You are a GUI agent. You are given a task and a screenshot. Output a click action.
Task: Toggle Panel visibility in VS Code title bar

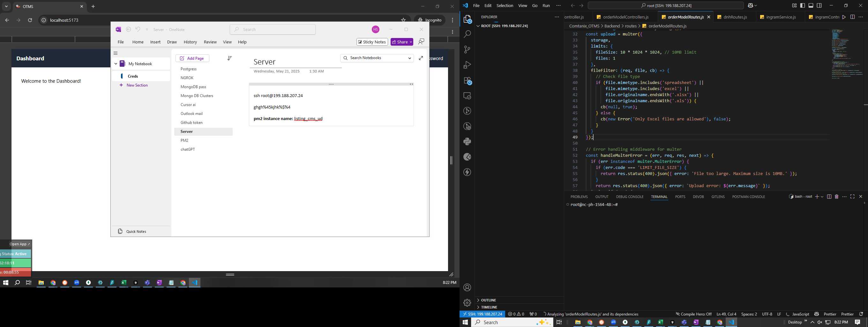(x=811, y=6)
